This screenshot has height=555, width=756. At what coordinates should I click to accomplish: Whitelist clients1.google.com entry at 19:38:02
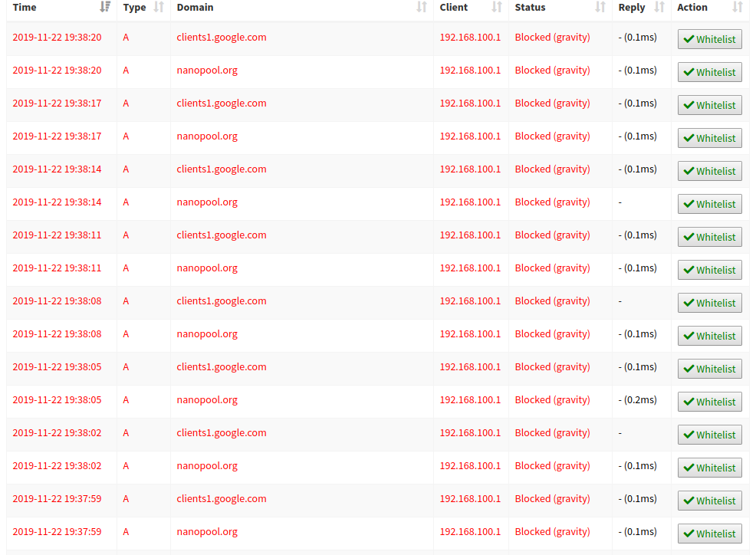(709, 435)
